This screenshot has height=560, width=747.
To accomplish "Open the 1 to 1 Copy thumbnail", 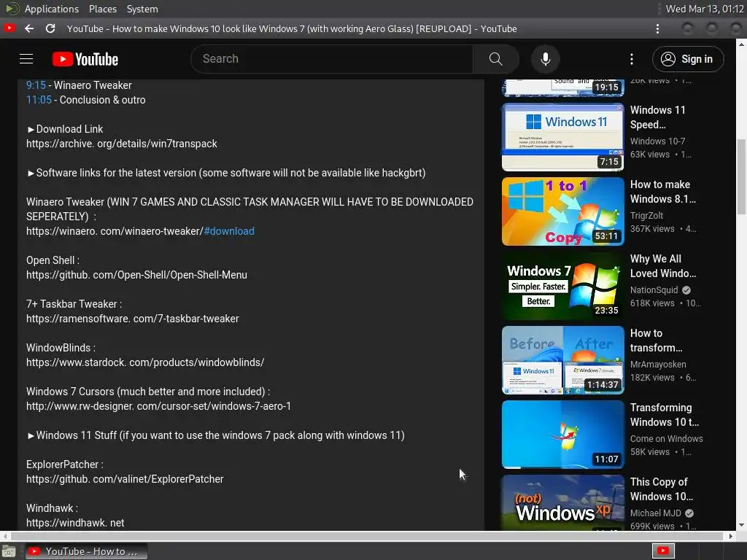I will coord(562,211).
